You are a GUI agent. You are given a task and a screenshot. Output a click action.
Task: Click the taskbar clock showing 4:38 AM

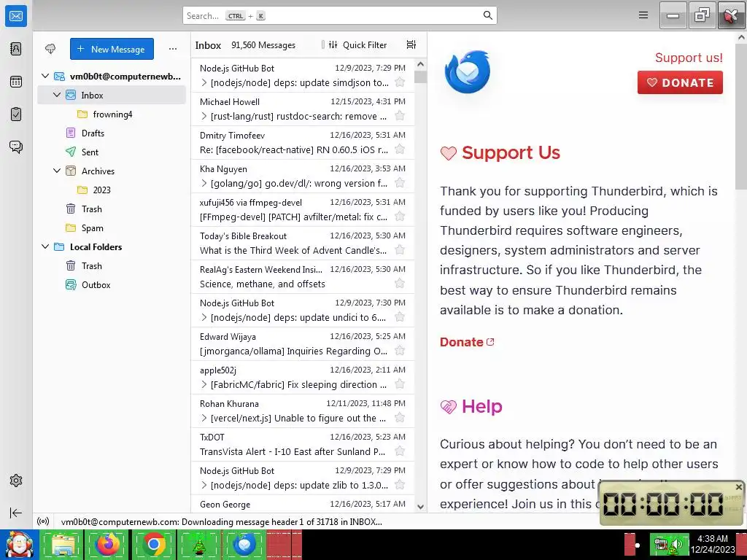(713, 544)
